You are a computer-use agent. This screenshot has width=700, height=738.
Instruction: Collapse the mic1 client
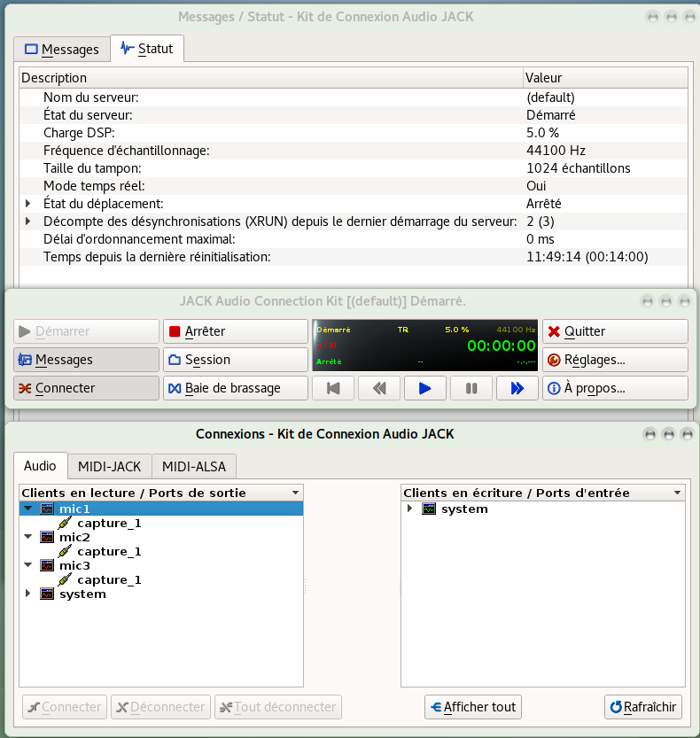[x=28, y=509]
